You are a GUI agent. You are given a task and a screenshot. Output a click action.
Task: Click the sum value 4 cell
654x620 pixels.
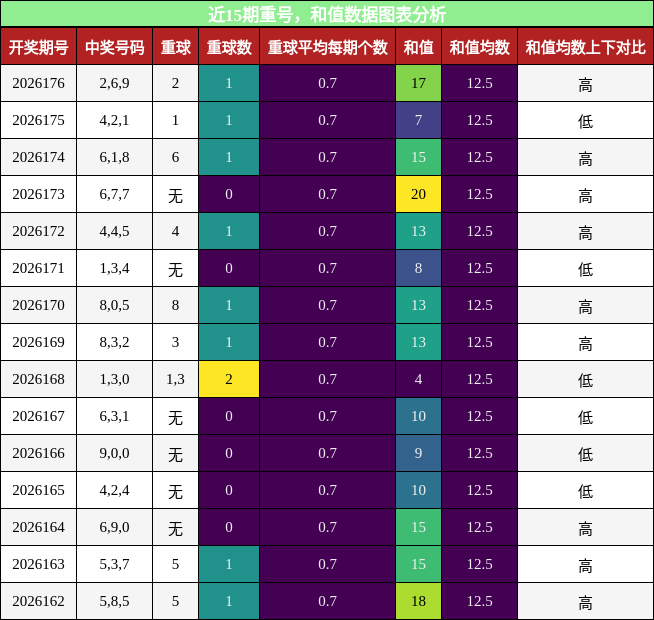[418, 379]
